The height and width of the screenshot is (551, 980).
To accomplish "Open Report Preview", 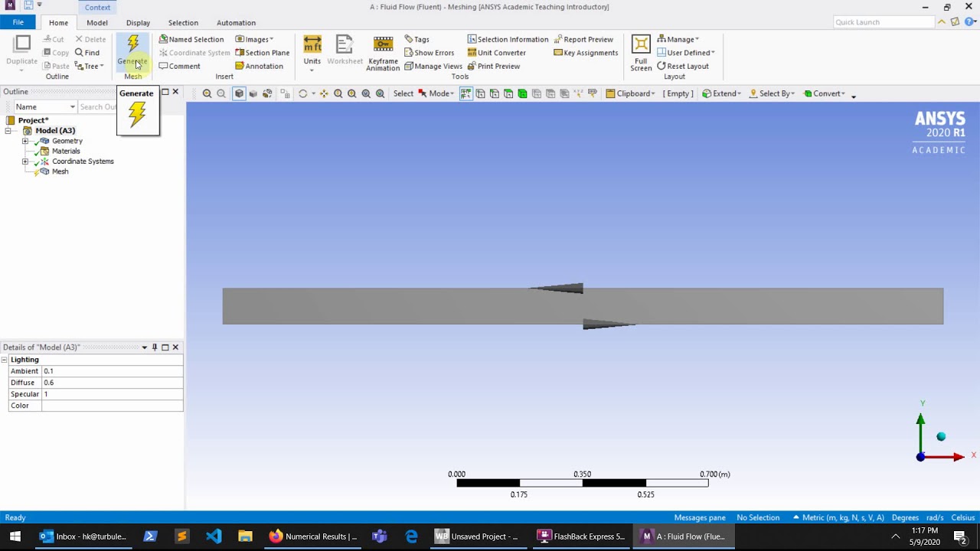I will click(x=583, y=39).
